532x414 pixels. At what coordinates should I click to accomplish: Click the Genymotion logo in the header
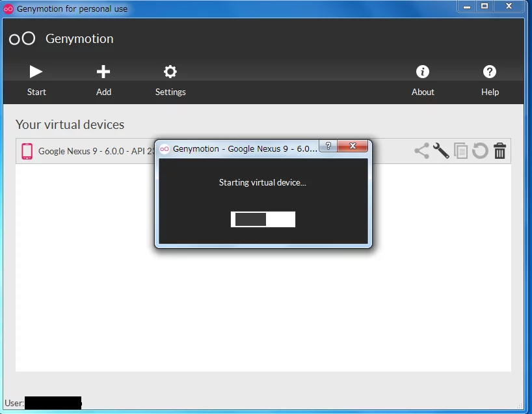(x=22, y=39)
